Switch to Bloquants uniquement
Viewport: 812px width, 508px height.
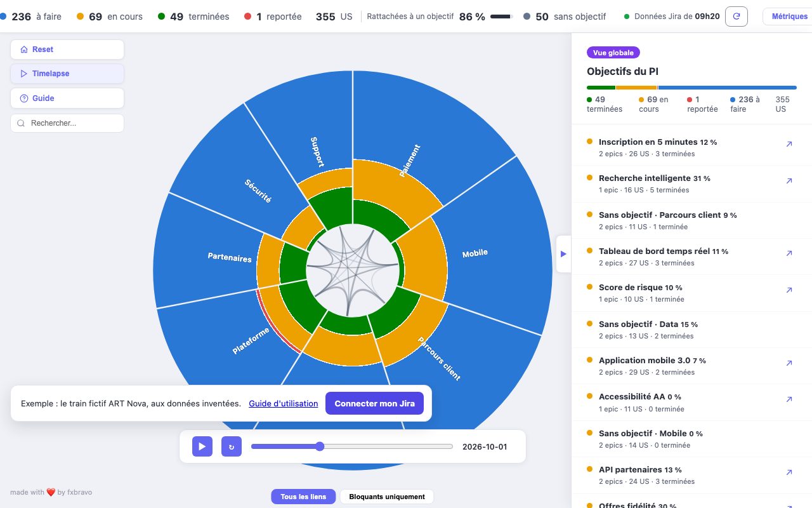tap(387, 497)
